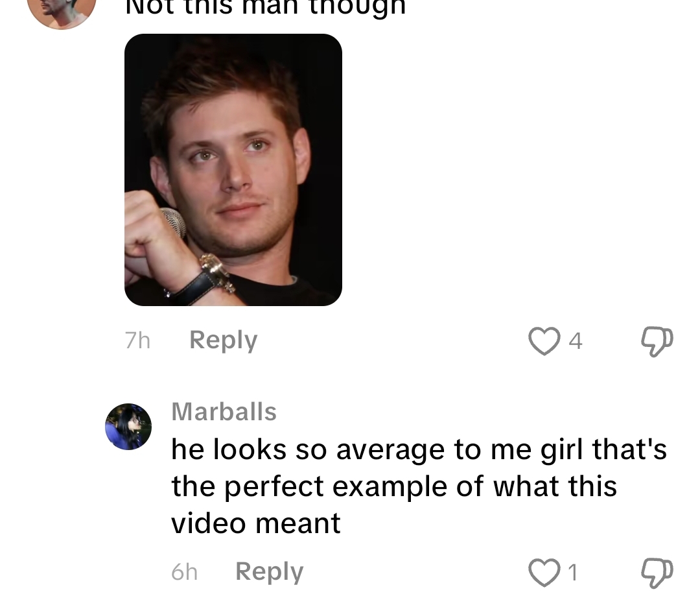The height and width of the screenshot is (596, 700).
Task: Tap the like count 4
Action: (x=576, y=341)
